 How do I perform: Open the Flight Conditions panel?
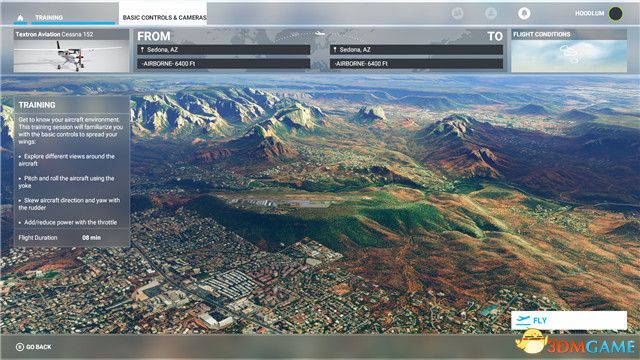(x=569, y=51)
